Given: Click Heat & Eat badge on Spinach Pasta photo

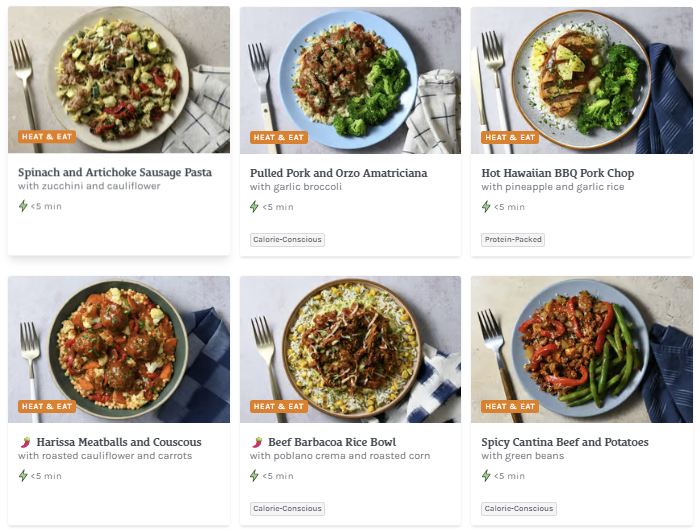Looking at the screenshot, I should click(x=47, y=137).
